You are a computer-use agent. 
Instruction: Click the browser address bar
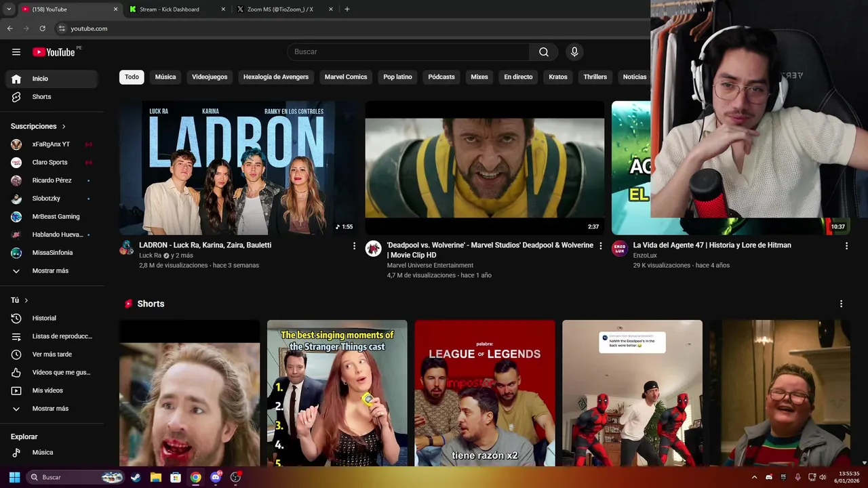tap(353, 28)
